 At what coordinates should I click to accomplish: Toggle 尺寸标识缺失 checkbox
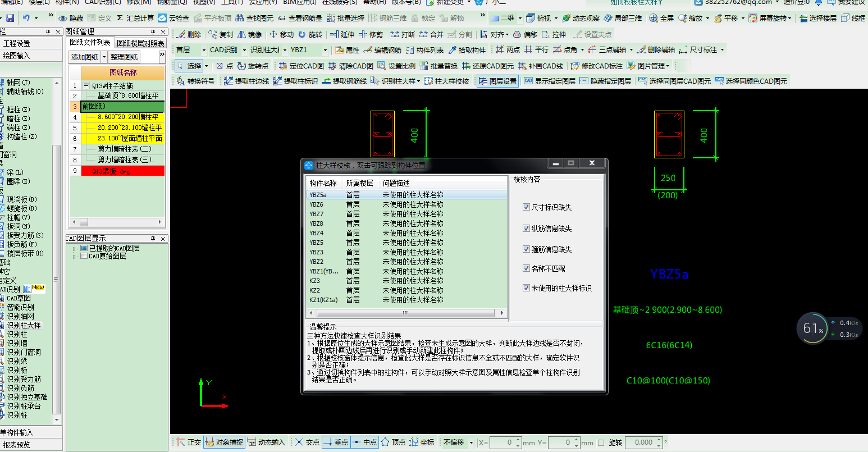coord(526,207)
